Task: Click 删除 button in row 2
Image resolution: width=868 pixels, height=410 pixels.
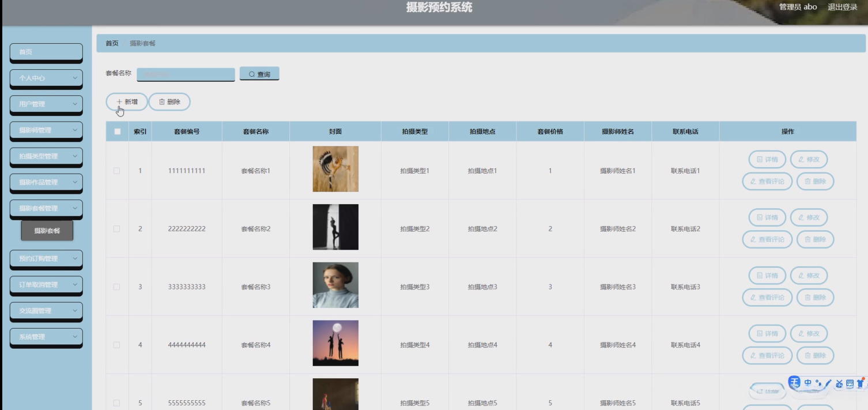Action: coord(815,239)
